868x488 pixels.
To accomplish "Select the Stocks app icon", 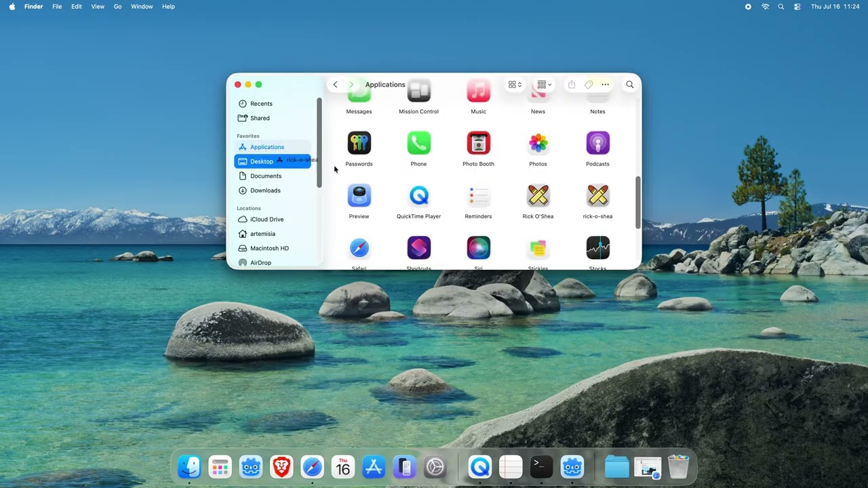I will click(x=597, y=248).
